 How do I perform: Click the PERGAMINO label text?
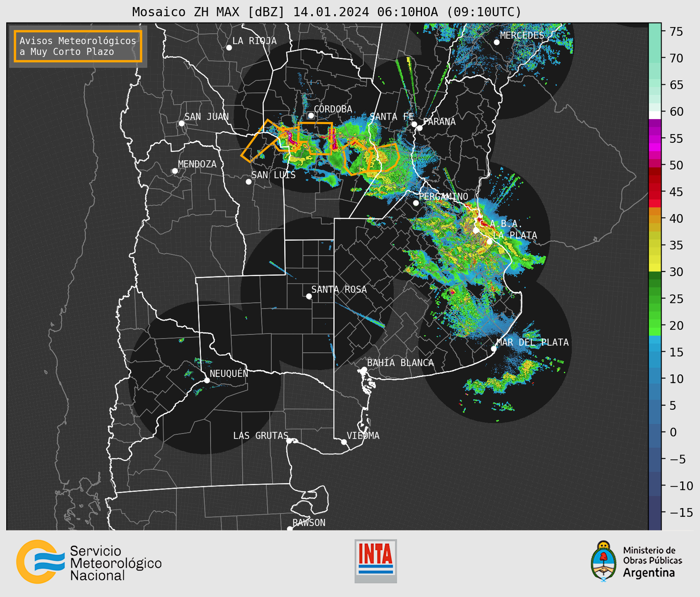click(443, 196)
